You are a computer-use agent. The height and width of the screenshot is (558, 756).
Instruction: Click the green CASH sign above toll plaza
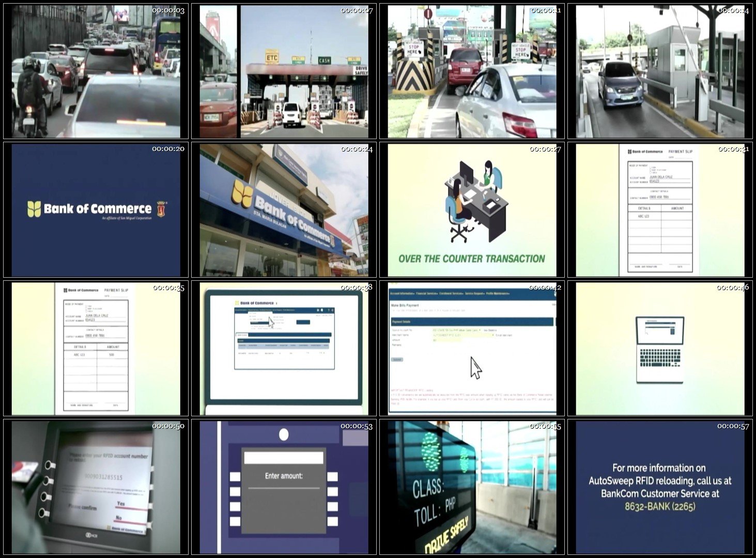(324, 61)
